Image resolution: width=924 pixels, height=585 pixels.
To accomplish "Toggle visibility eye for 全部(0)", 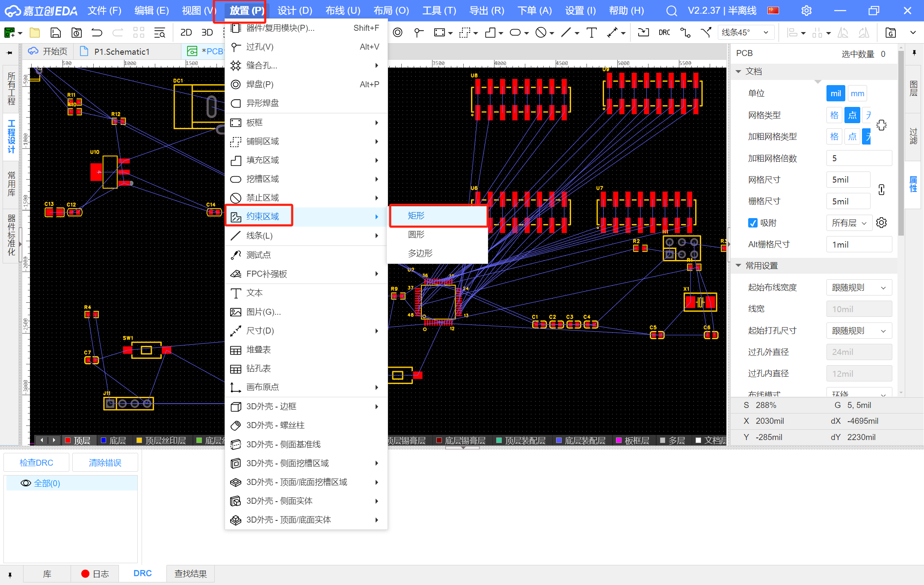I will 26,483.
